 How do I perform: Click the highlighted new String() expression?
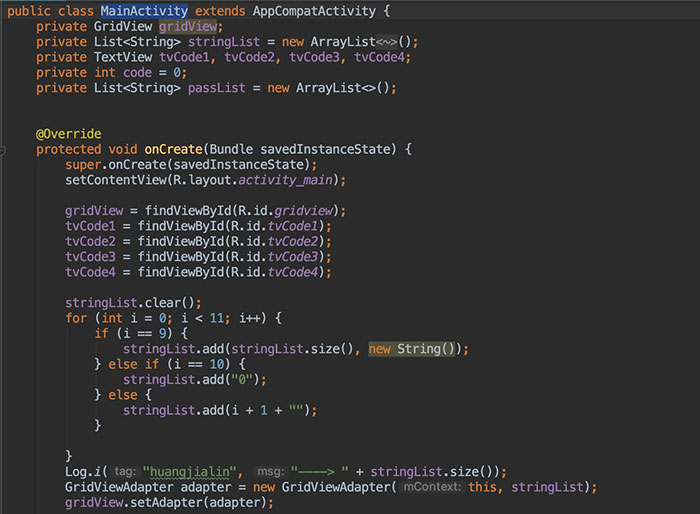tap(411, 348)
